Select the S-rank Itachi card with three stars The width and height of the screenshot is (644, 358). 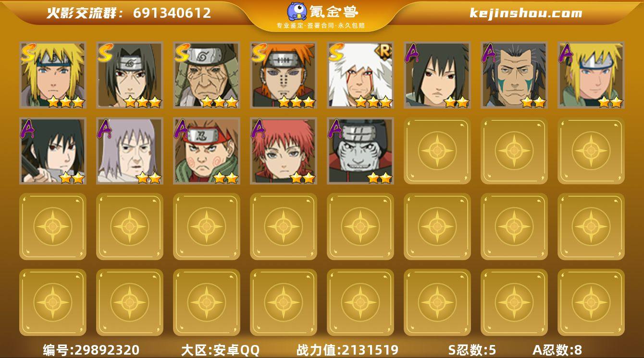(x=129, y=75)
